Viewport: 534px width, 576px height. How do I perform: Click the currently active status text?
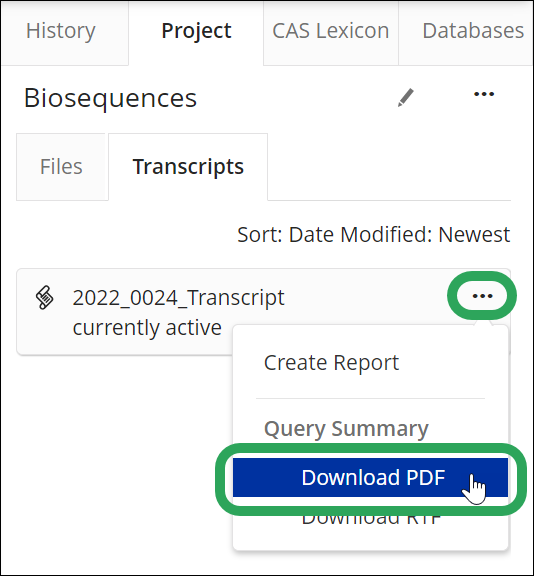(x=147, y=328)
